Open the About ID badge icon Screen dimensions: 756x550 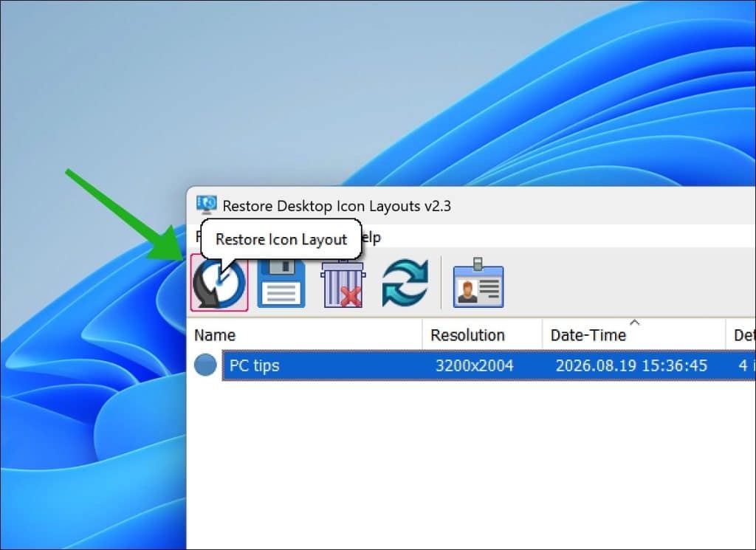(x=478, y=283)
